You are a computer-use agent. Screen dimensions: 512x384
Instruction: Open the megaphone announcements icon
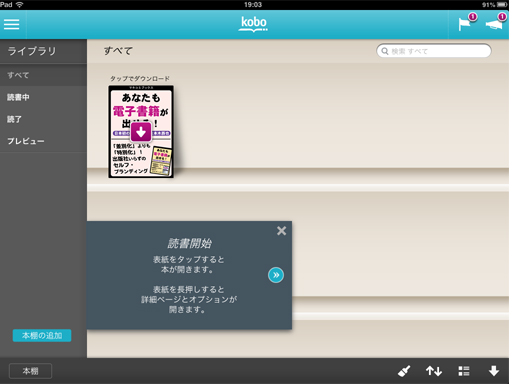click(494, 25)
